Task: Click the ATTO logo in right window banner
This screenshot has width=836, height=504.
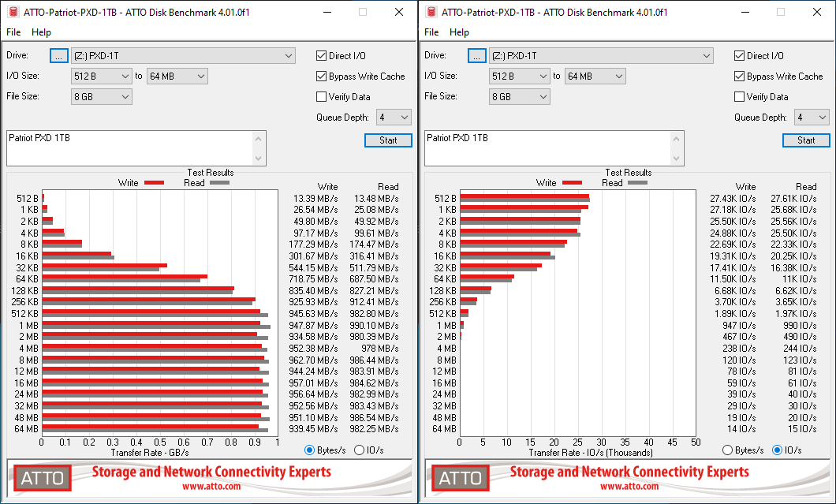Action: tap(461, 478)
